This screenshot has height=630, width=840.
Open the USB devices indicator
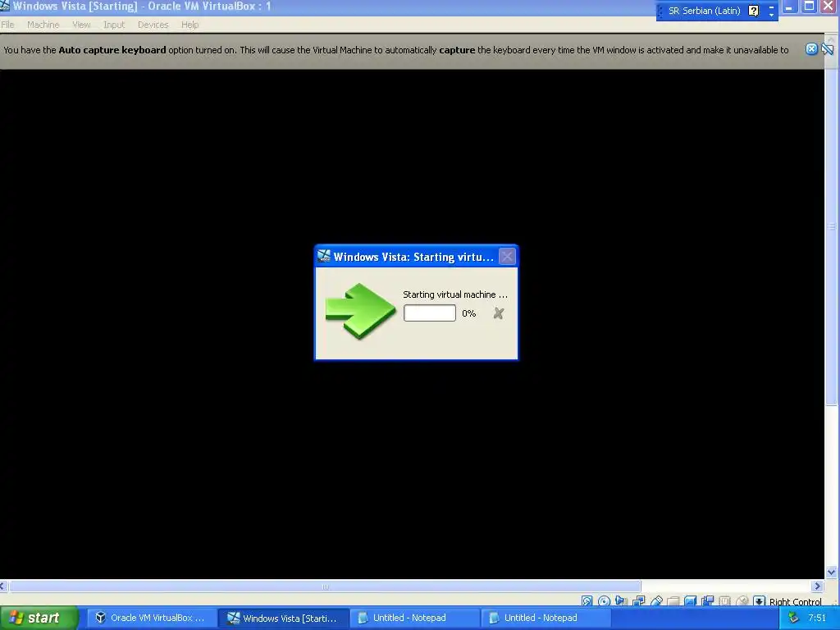[656, 601]
